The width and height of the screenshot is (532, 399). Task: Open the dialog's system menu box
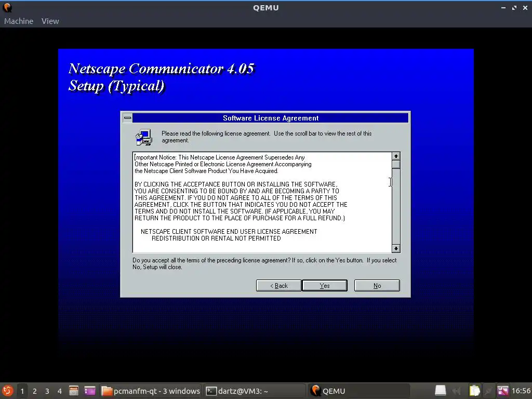(128, 118)
